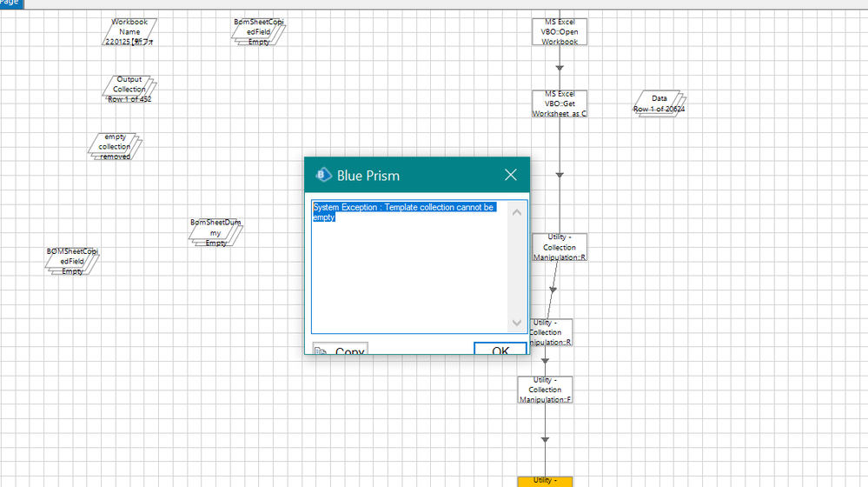Click the Collection Manipulation::F action stage

pos(545,390)
